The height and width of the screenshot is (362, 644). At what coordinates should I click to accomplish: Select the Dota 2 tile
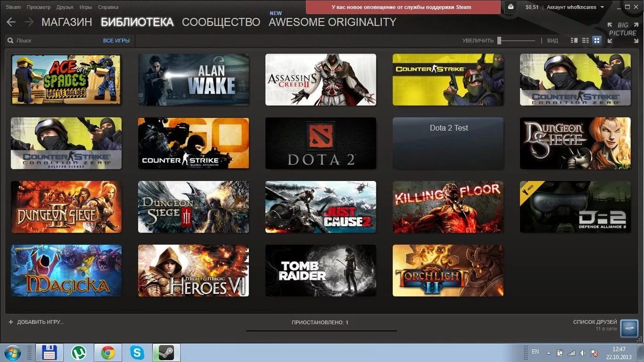tap(321, 143)
